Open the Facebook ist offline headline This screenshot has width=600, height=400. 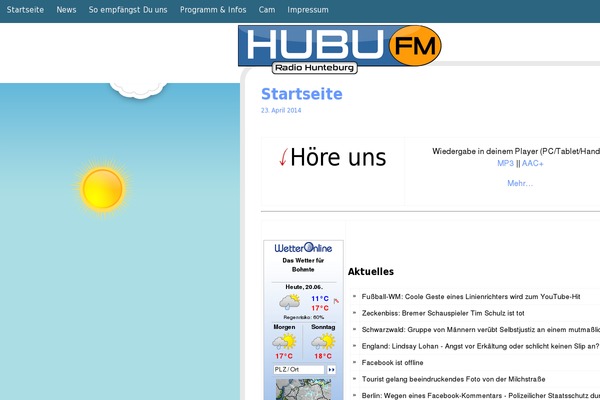pyautogui.click(x=392, y=362)
